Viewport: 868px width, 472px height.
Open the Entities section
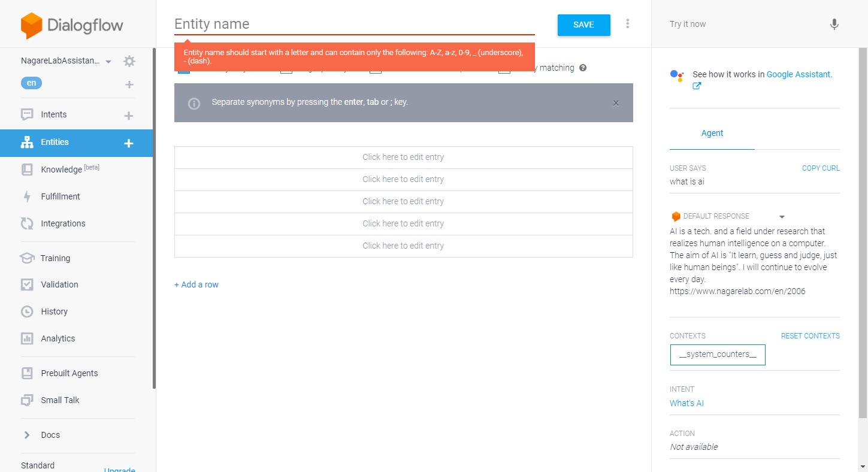coord(55,142)
